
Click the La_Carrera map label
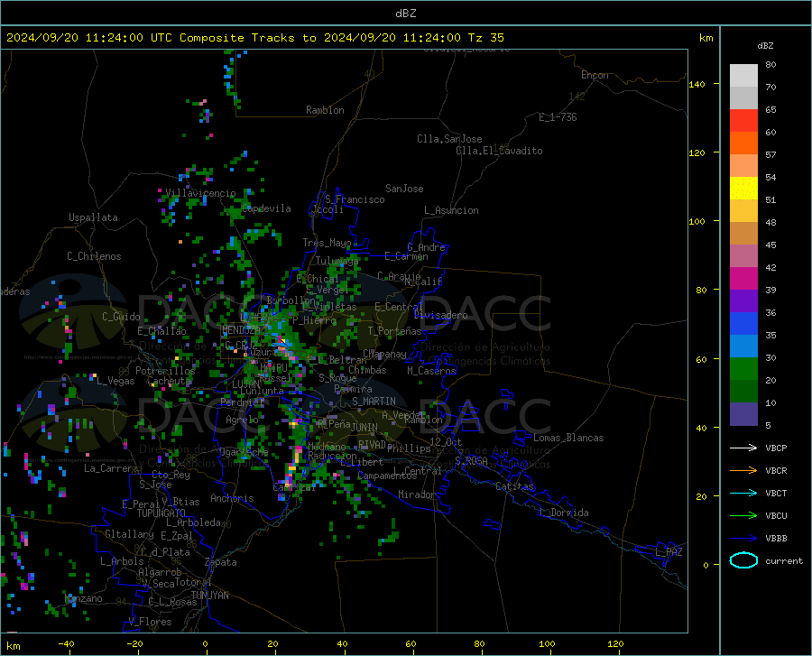tap(111, 468)
